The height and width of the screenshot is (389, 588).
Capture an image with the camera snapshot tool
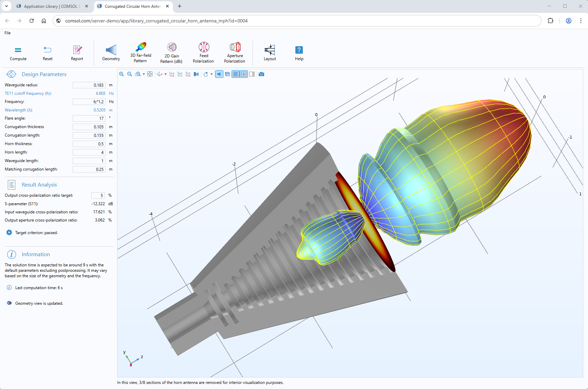[x=261, y=74]
